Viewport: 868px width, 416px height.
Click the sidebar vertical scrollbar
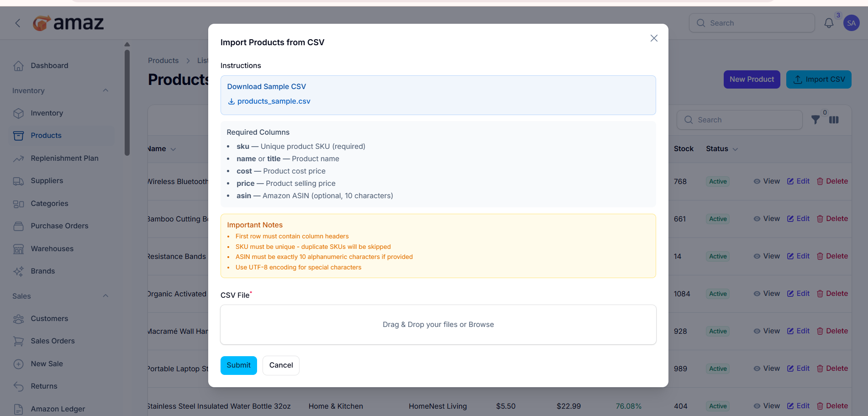pos(127,103)
